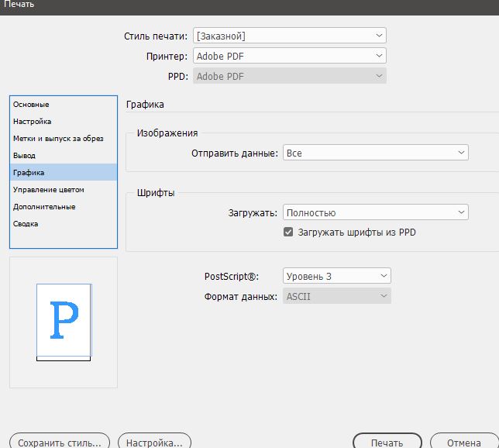499x448 pixels.
Task: Open the PostScript level dropdown
Action: click(x=337, y=276)
